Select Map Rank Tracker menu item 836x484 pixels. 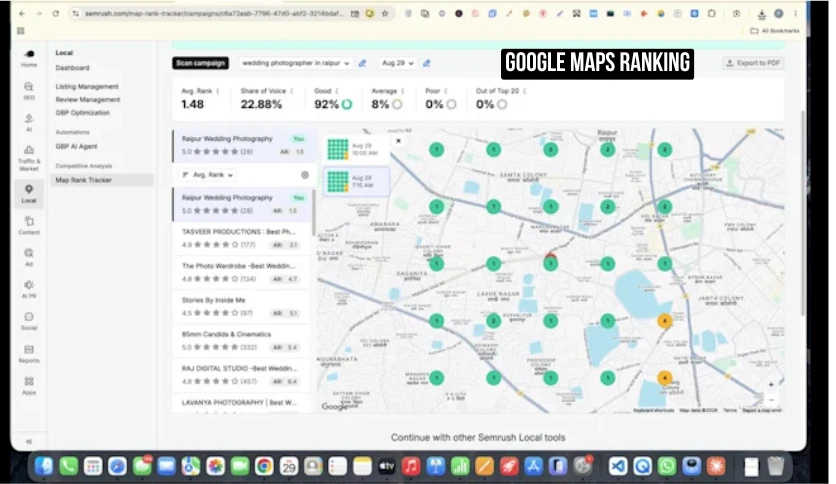pyautogui.click(x=102, y=180)
